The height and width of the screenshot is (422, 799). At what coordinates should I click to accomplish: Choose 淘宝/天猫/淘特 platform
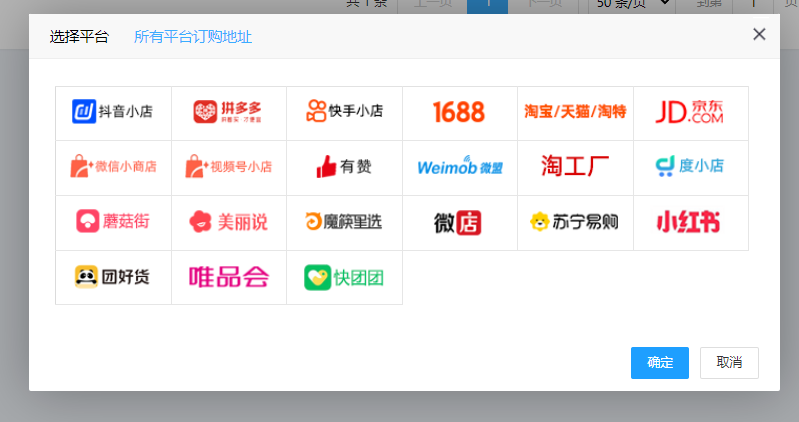pyautogui.click(x=575, y=112)
